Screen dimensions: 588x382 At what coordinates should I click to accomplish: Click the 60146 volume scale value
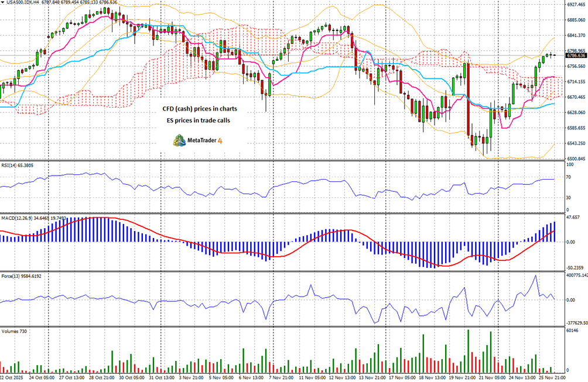(x=572, y=331)
